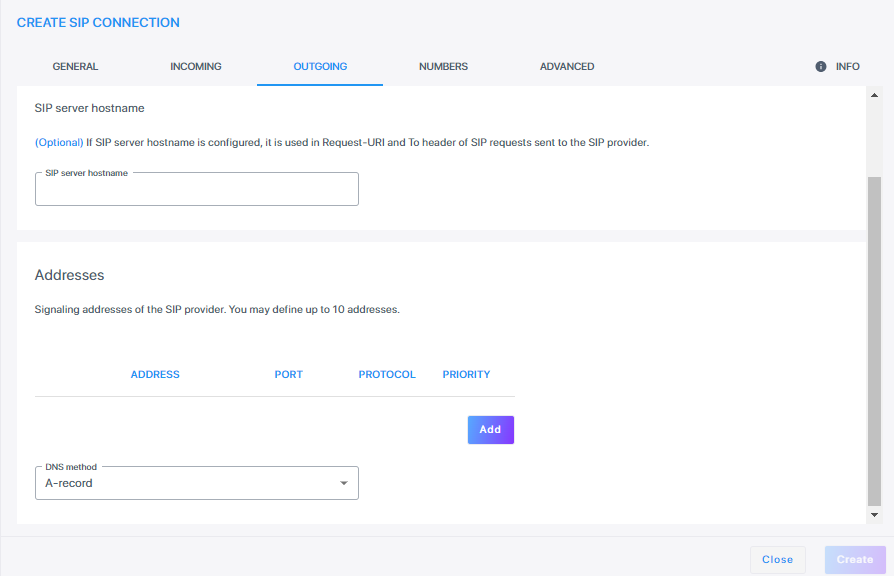Click the Create button

point(855,559)
